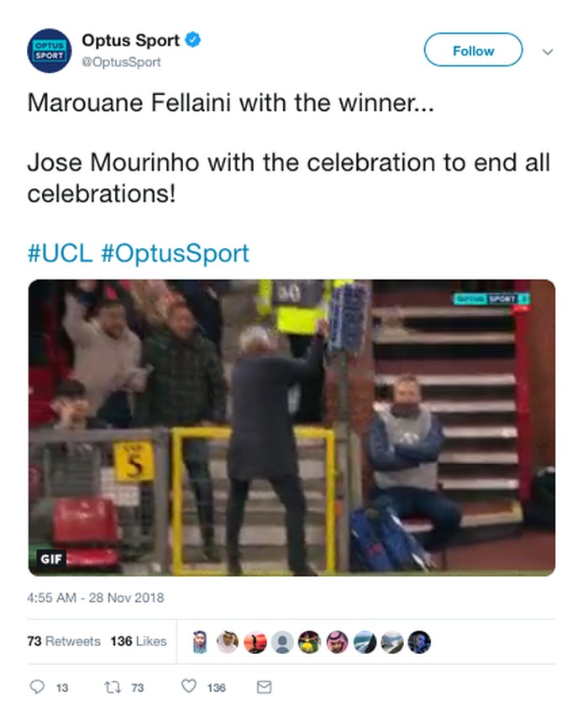This screenshot has height=723, width=588.
Task: Like the tweet with the heart icon
Action: click(x=189, y=687)
